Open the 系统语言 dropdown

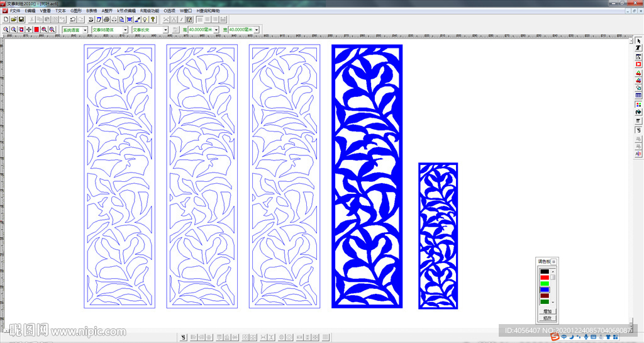click(x=85, y=30)
